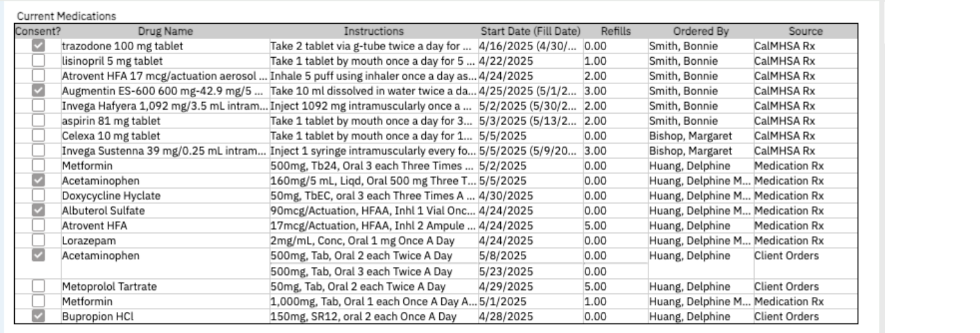The height and width of the screenshot is (333, 980).
Task: Tick consent checkbox for Celexa 10 mg tablet
Action: pyautogui.click(x=38, y=136)
